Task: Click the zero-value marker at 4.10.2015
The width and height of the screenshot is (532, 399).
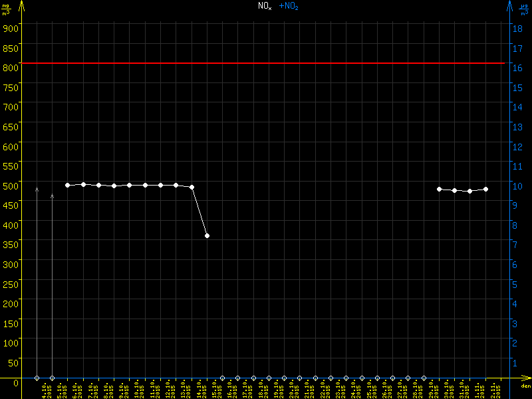Action: pos(37,378)
